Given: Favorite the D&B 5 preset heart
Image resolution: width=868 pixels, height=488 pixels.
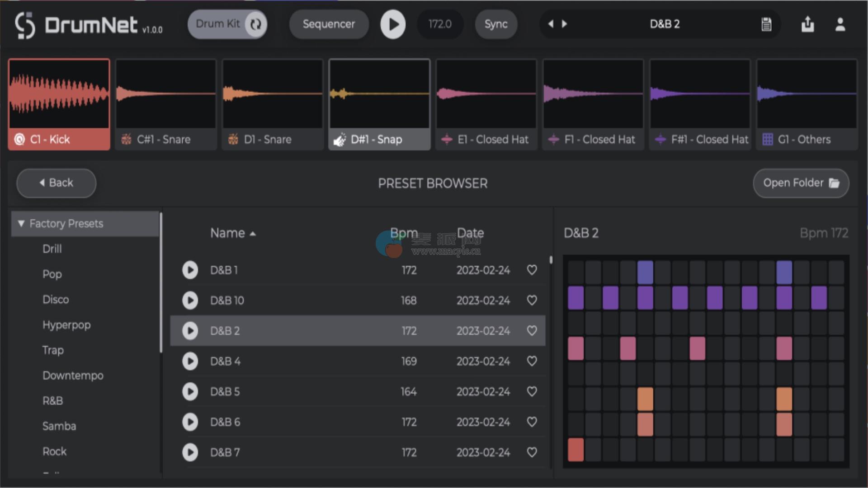Looking at the screenshot, I should click(532, 391).
